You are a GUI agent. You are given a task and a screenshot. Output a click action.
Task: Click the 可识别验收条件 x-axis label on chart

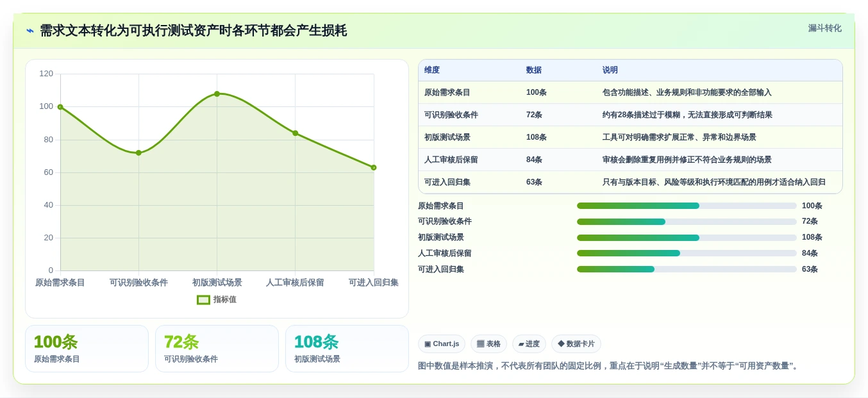[x=138, y=283]
